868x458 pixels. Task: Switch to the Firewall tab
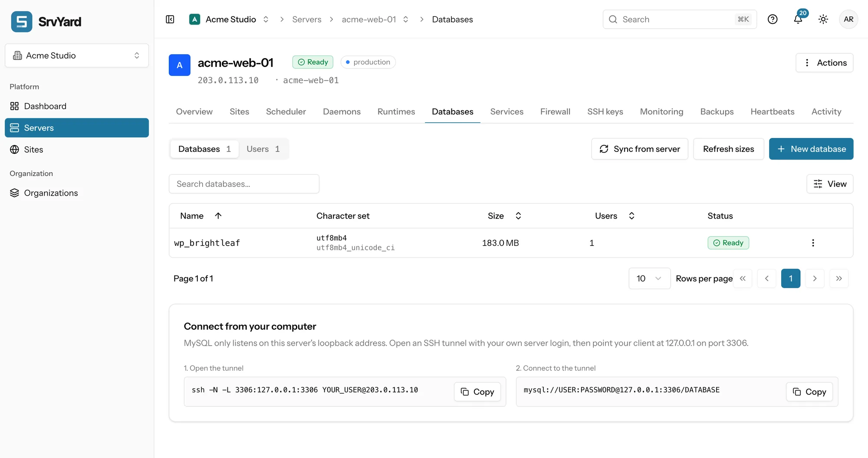click(555, 111)
